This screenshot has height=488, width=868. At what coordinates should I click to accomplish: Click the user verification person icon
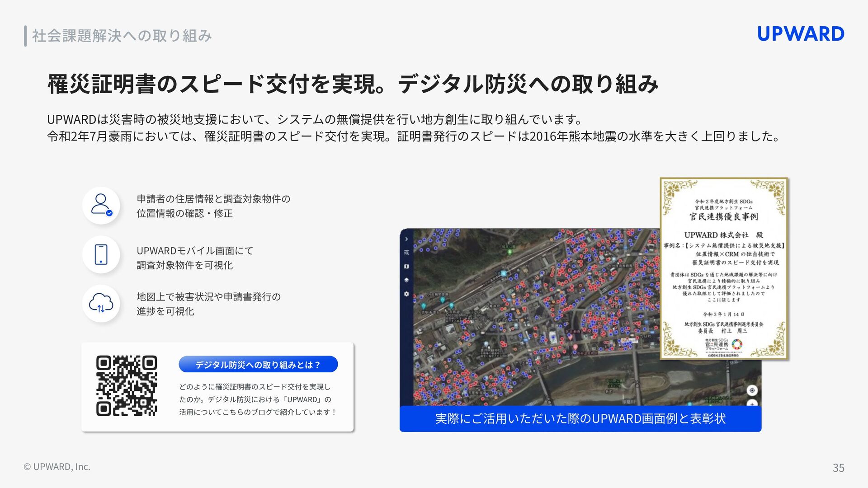pyautogui.click(x=101, y=205)
